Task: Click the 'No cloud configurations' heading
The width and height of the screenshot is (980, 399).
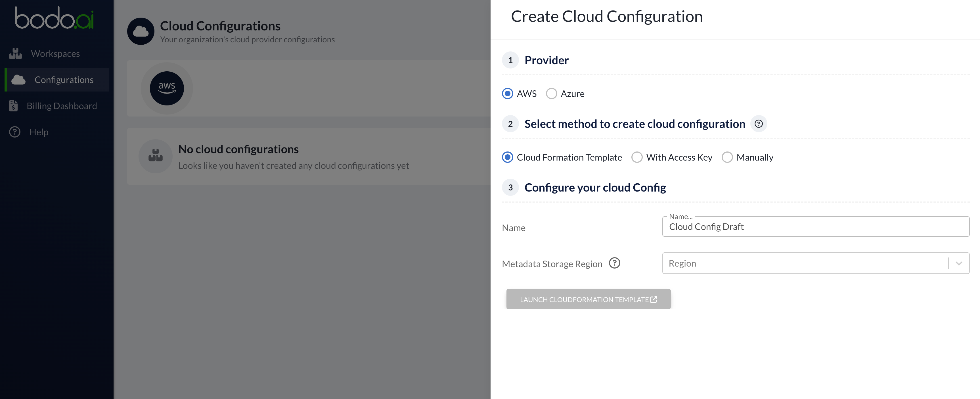Action: pyautogui.click(x=238, y=149)
